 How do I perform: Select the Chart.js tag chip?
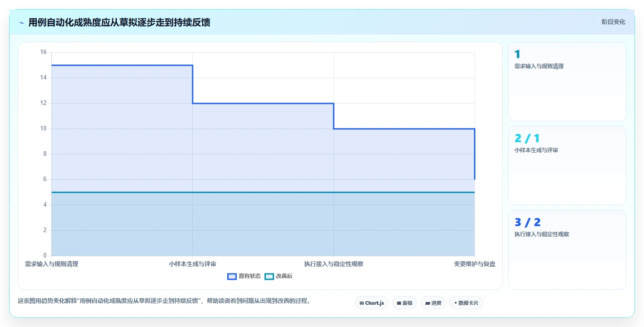pos(371,303)
